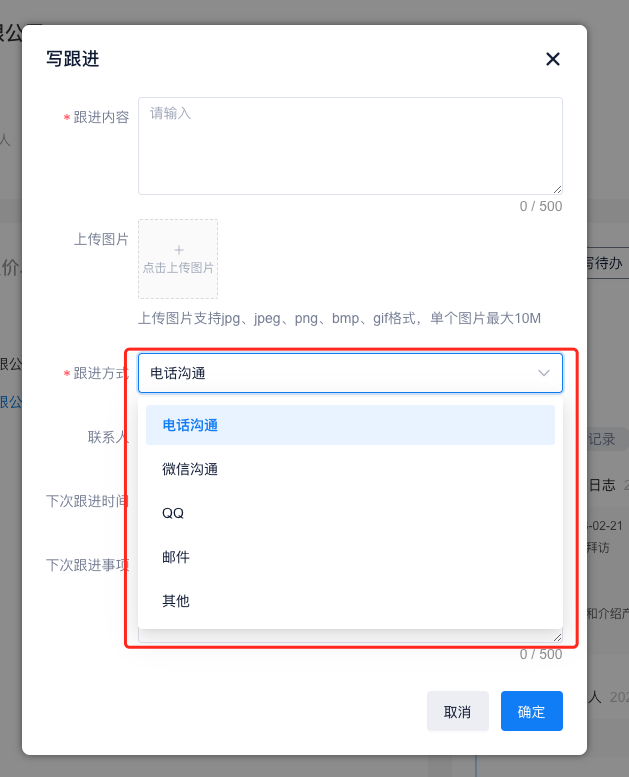This screenshot has width=629, height=777.
Task: Click the plus icon to upload image
Action: (x=178, y=249)
